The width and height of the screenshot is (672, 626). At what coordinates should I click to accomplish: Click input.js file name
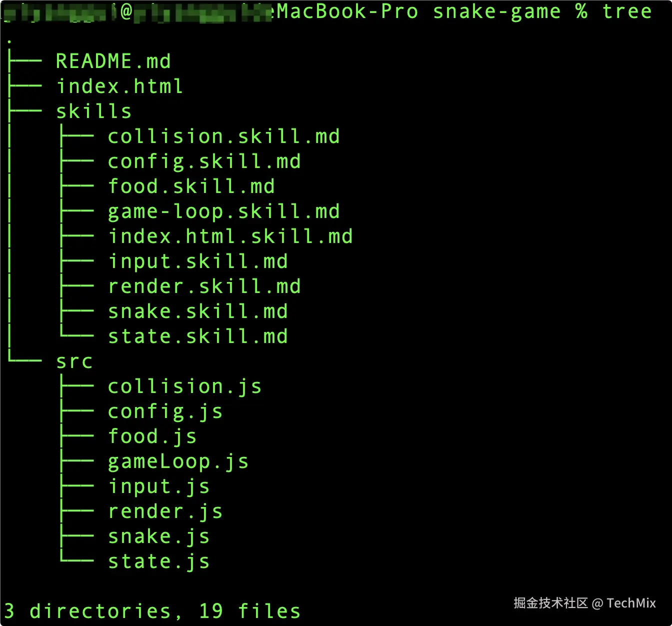coord(159,486)
